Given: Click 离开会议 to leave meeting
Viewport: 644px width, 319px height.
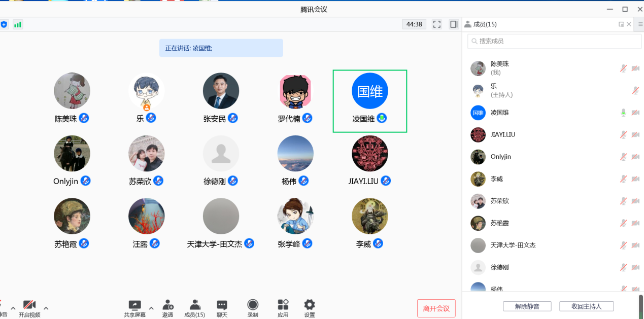Looking at the screenshot, I should tap(436, 308).
